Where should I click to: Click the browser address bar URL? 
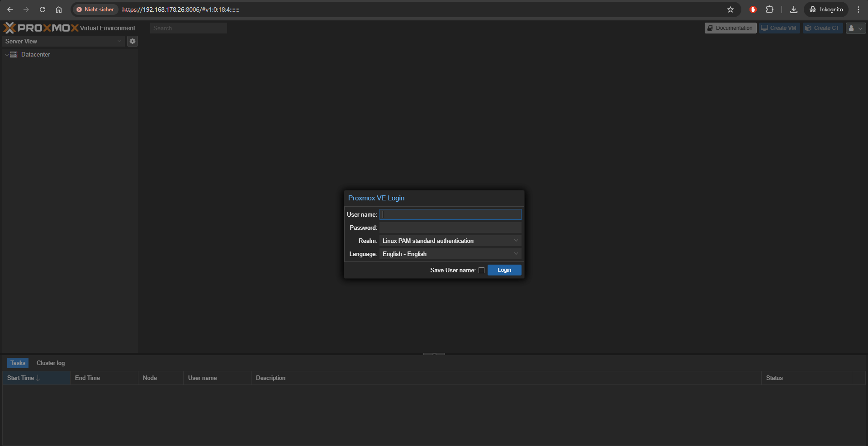(x=181, y=9)
